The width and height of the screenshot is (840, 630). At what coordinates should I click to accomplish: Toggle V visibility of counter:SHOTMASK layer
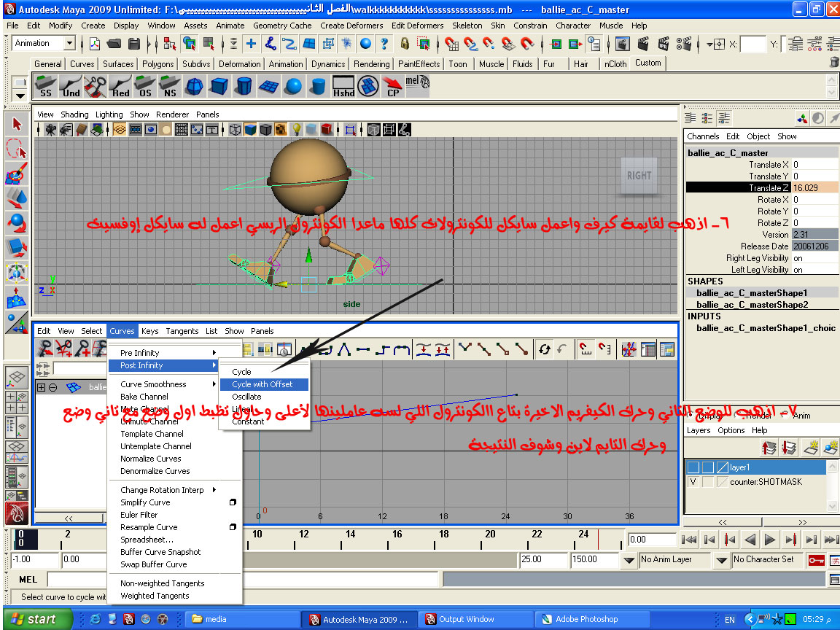pos(693,481)
